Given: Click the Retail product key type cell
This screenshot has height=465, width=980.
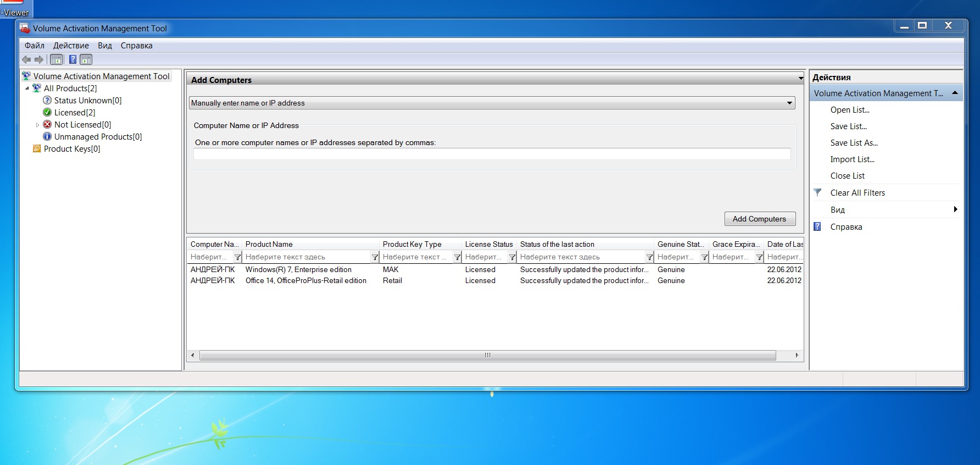Looking at the screenshot, I should pos(392,280).
